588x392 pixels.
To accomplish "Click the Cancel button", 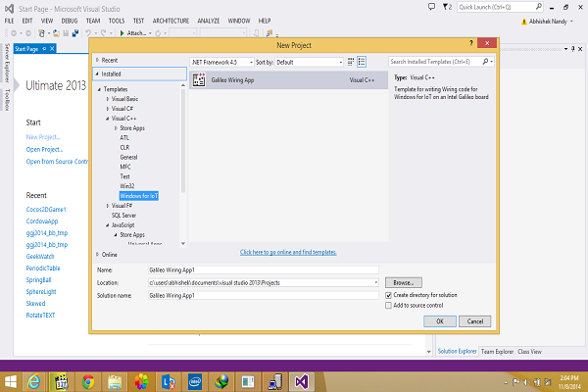I will (474, 321).
